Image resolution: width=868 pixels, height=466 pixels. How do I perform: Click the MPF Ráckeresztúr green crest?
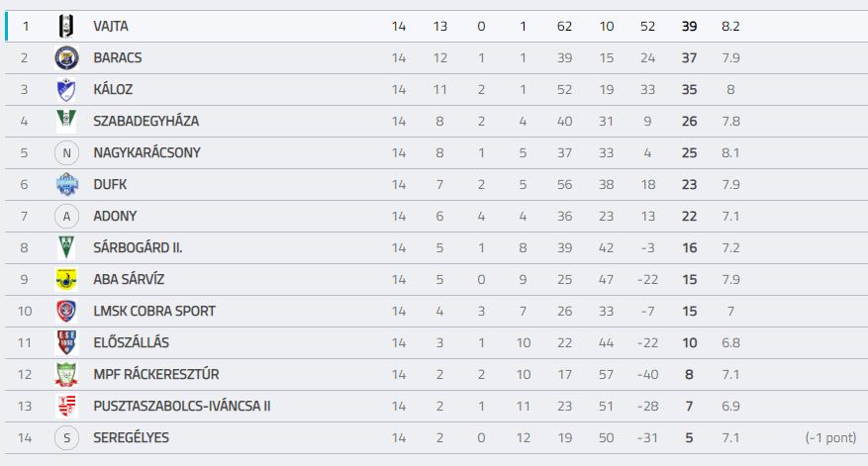click(x=66, y=374)
